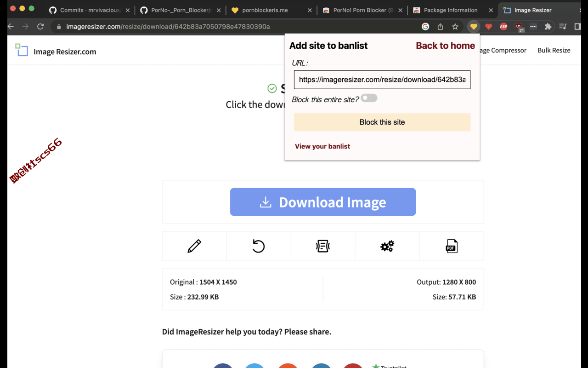The width and height of the screenshot is (588, 368).
Task: Click the circular undo arrow icon
Action: (259, 246)
